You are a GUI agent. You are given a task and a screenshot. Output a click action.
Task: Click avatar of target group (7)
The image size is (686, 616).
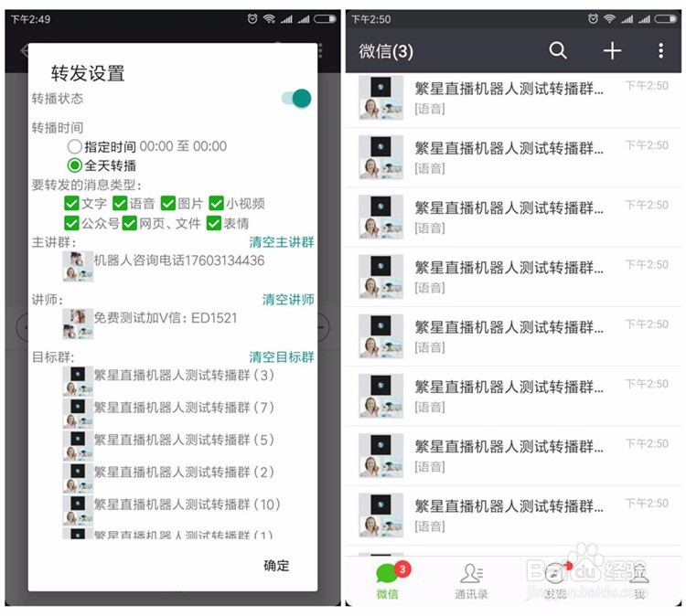click(78, 414)
